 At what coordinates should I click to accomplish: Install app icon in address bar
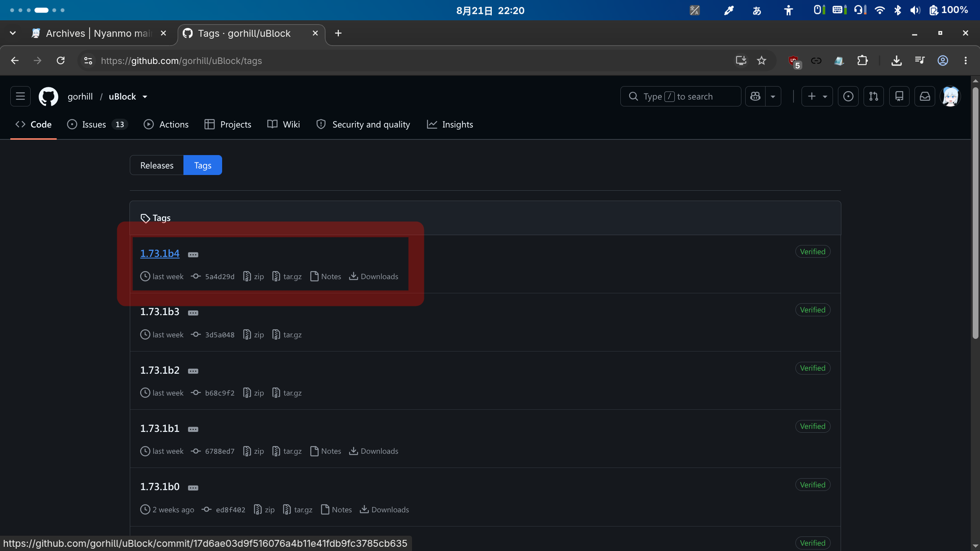coord(741,60)
